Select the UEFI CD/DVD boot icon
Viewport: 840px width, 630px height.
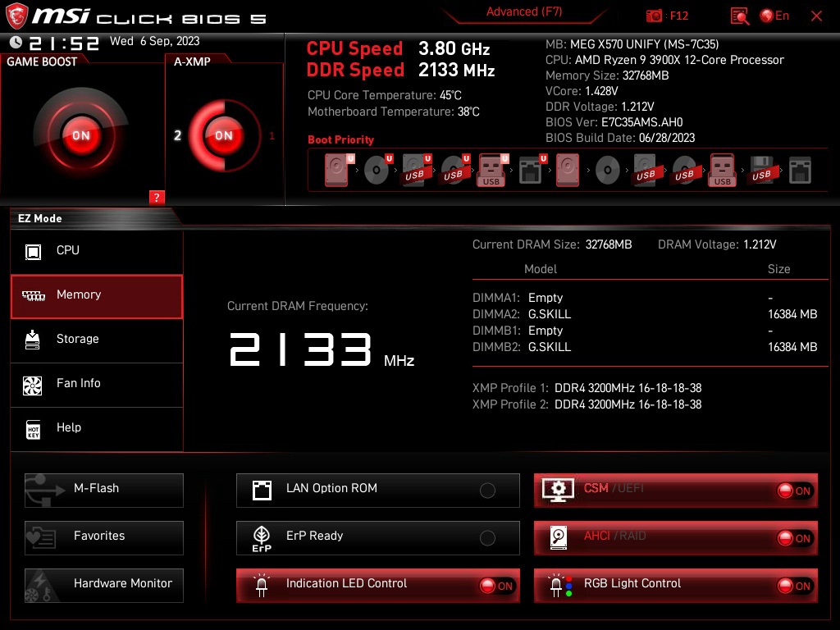pyautogui.click(x=377, y=170)
